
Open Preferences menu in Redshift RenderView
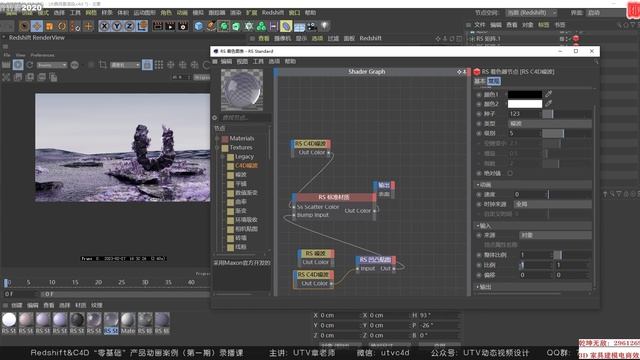pyautogui.click(x=42, y=55)
